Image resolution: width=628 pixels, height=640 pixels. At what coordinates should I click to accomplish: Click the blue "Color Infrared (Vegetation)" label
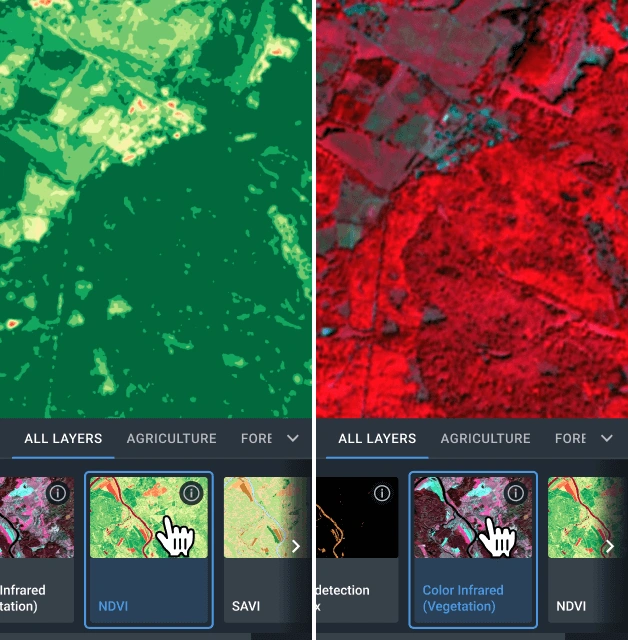coord(464,598)
